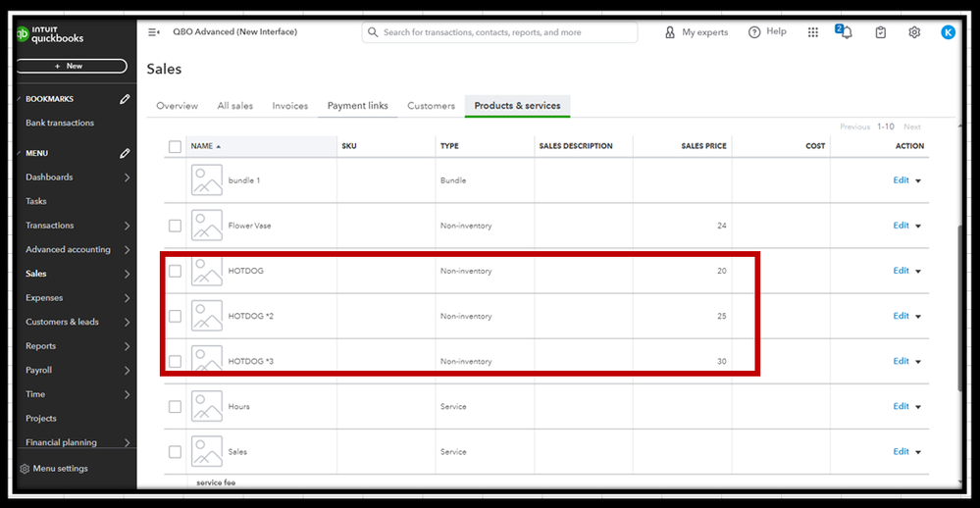Screen dimensions: 980x508
Task: Switch to the Overview tab
Action: [x=177, y=106]
